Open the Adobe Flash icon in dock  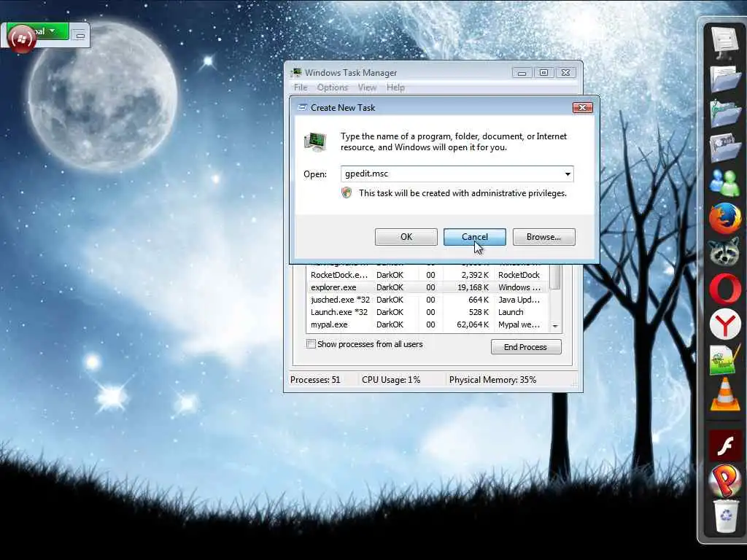[x=724, y=446]
